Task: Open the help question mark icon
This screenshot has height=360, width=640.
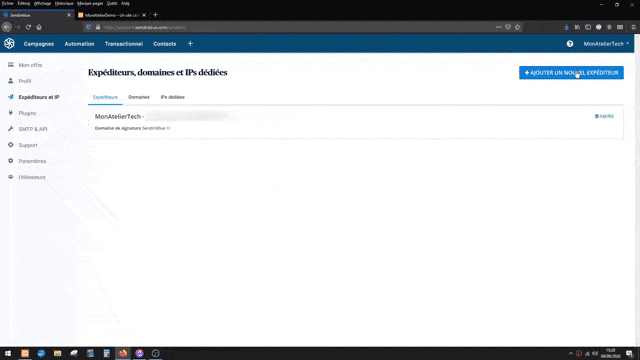Action: [x=570, y=44]
